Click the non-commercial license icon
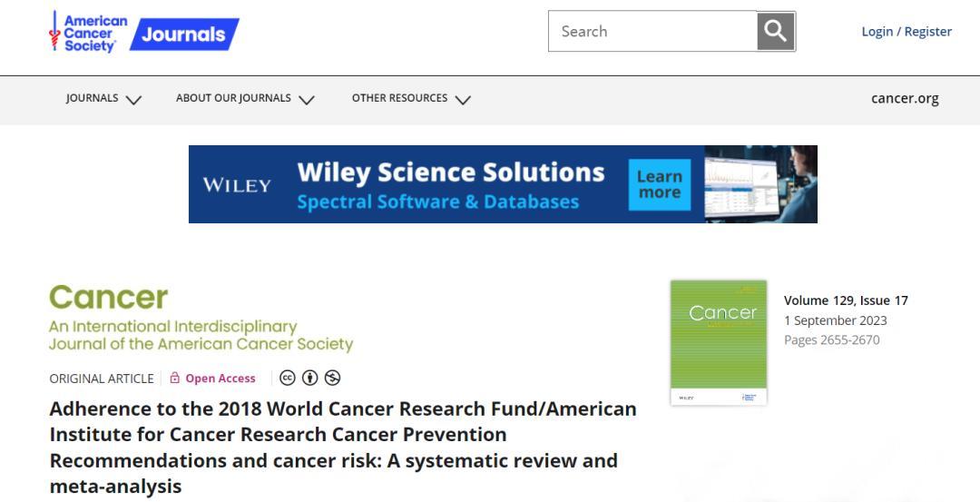 [x=332, y=379]
